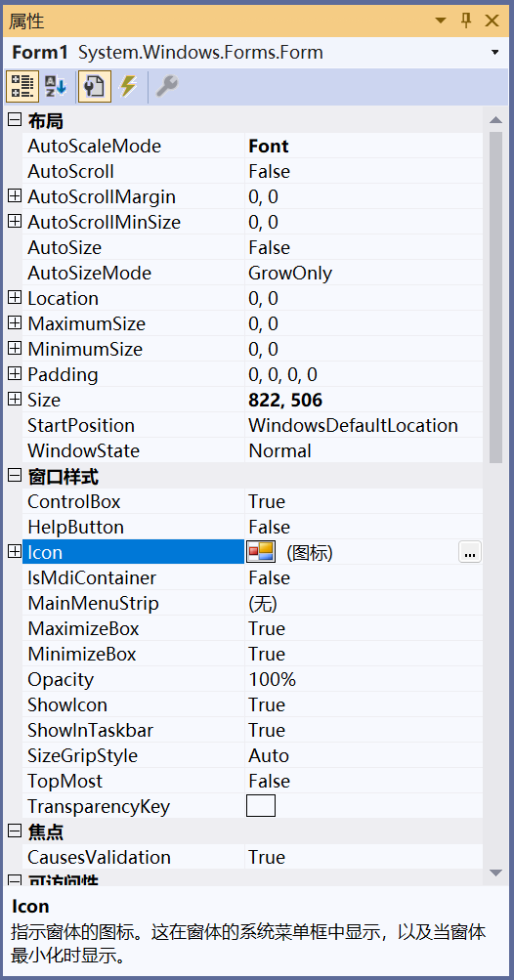Collapse the 窗口样式 category
Image resolution: width=514 pixels, height=980 pixels.
(x=15, y=476)
